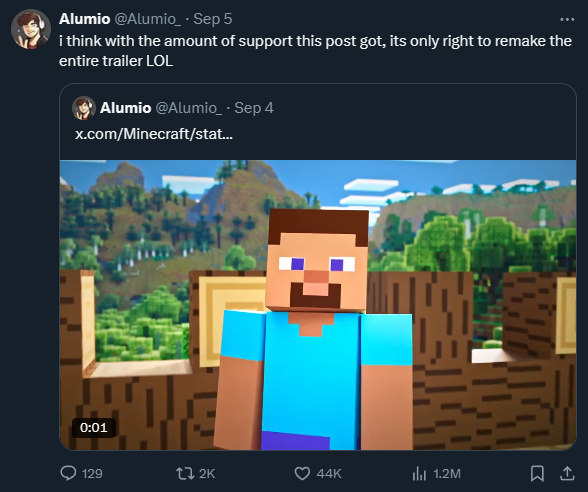Repost using the retweet arrows icon
The image size is (588, 492).
click(185, 473)
